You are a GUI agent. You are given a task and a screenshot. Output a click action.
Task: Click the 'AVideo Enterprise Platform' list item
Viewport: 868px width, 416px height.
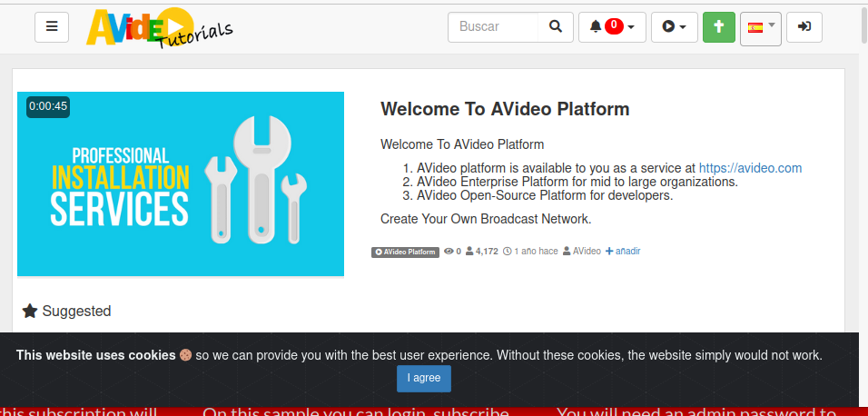coord(577,182)
